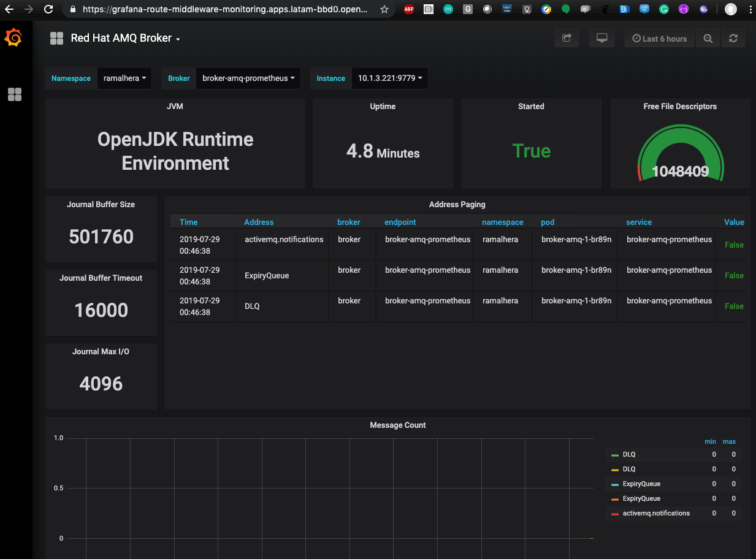The image size is (756, 559).
Task: Open the Red Hat AMQ Broker dashboard picker
Action: (x=126, y=38)
